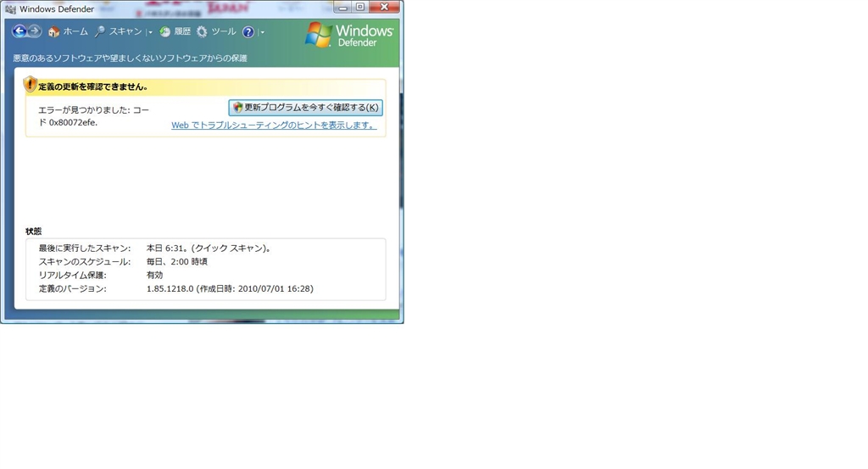Screen dimensions: 868x469
Task: Expand the スキャン dropdown arrow
Action: coord(150,32)
